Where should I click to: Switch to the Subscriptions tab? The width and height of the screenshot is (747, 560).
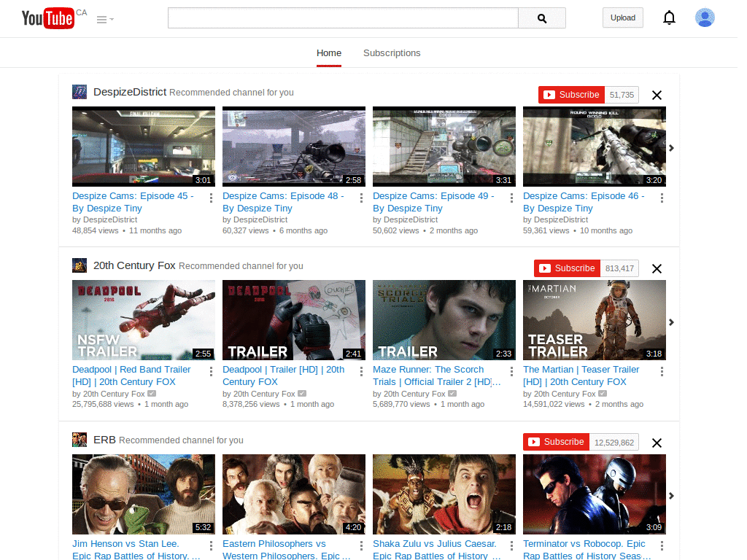point(392,52)
